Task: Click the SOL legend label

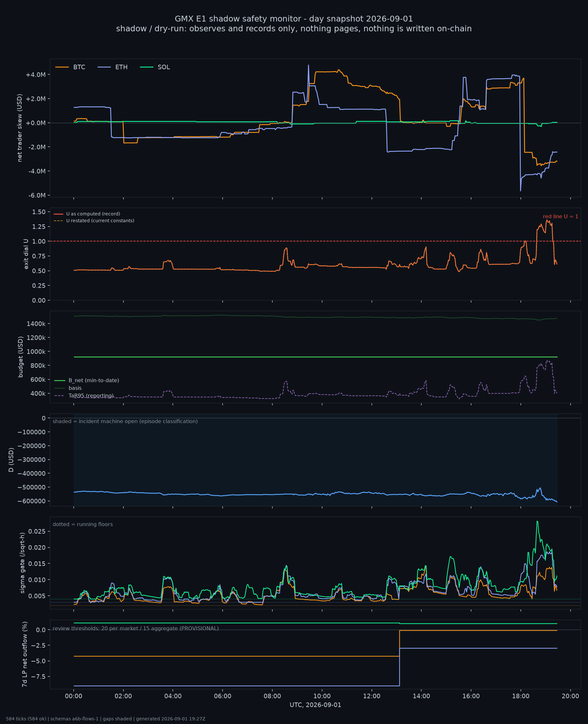Action: coord(164,67)
